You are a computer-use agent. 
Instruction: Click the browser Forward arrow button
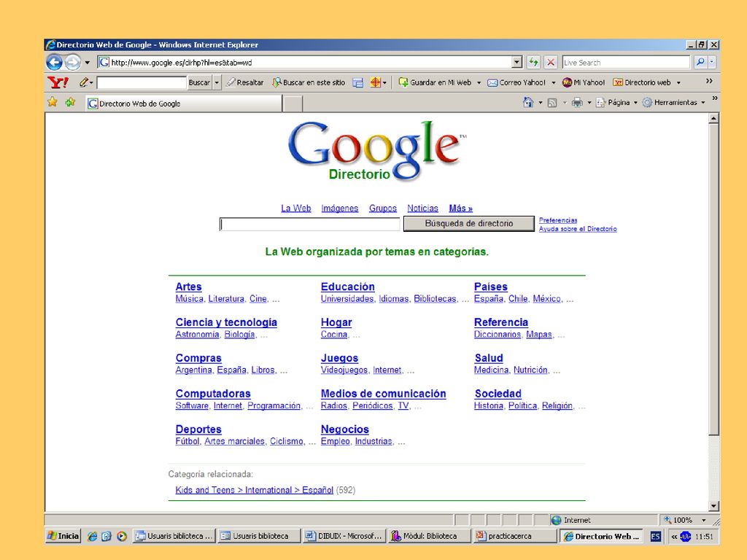tap(72, 63)
